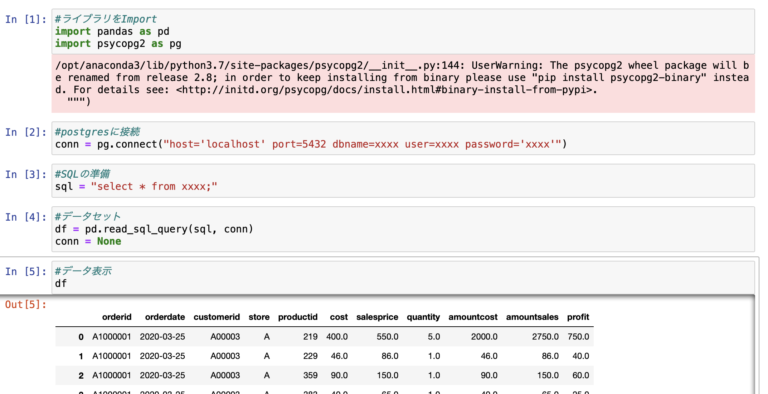Click row index 0 in dataframe

[81, 337]
